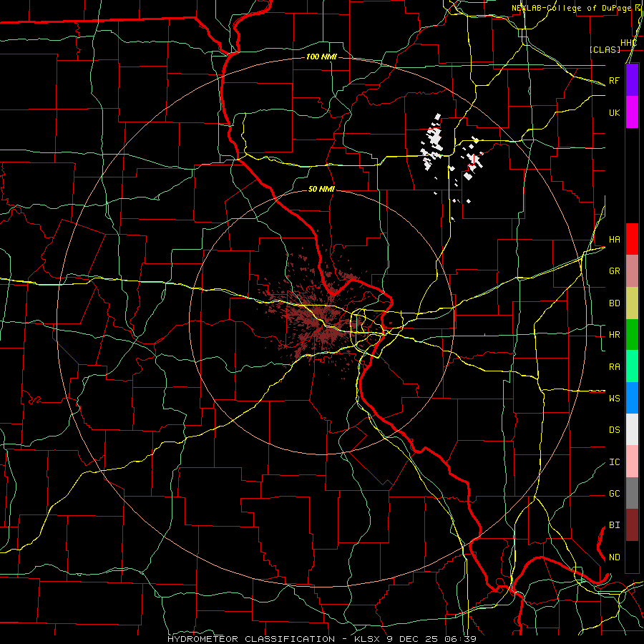Click the UK legend label
The width and height of the screenshot is (644, 644).
[615, 112]
